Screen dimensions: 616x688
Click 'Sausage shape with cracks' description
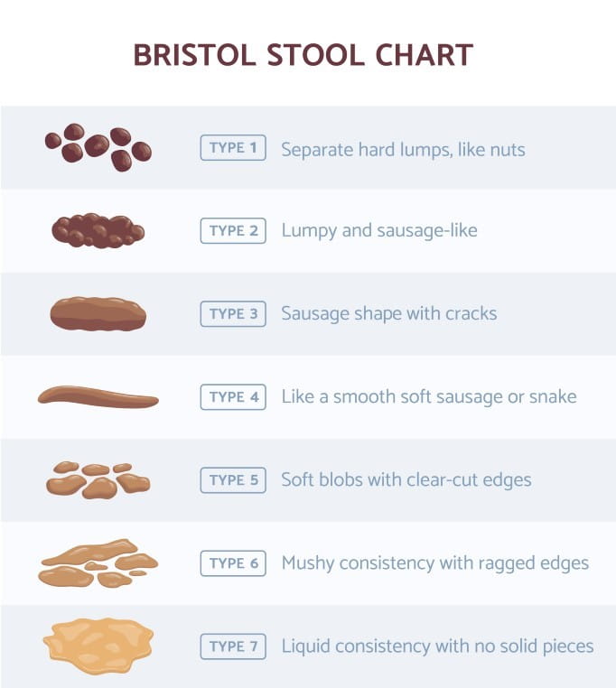[x=389, y=314]
